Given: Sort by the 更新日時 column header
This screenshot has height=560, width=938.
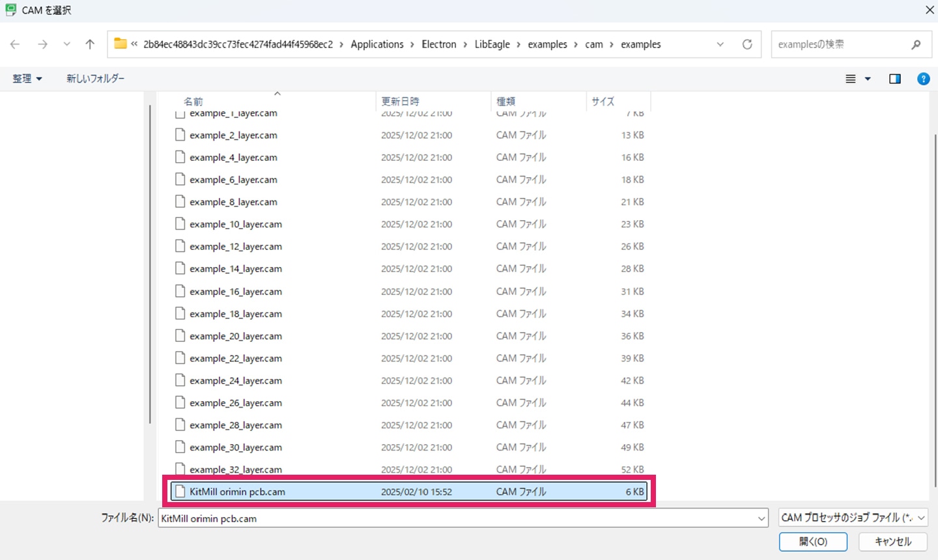Looking at the screenshot, I should coord(400,101).
